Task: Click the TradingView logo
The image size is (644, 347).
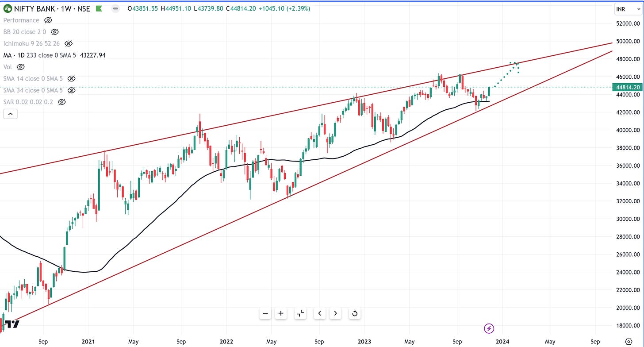Action: [12, 324]
